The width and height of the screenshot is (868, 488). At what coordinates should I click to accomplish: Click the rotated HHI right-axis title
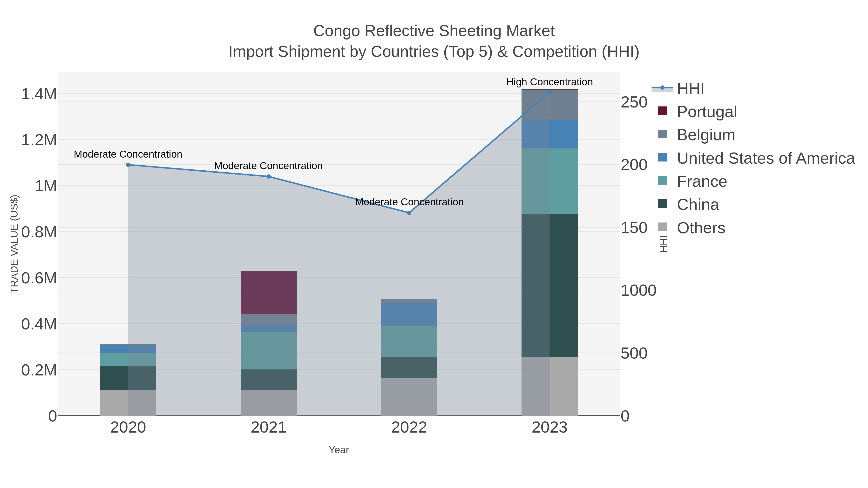(x=664, y=244)
